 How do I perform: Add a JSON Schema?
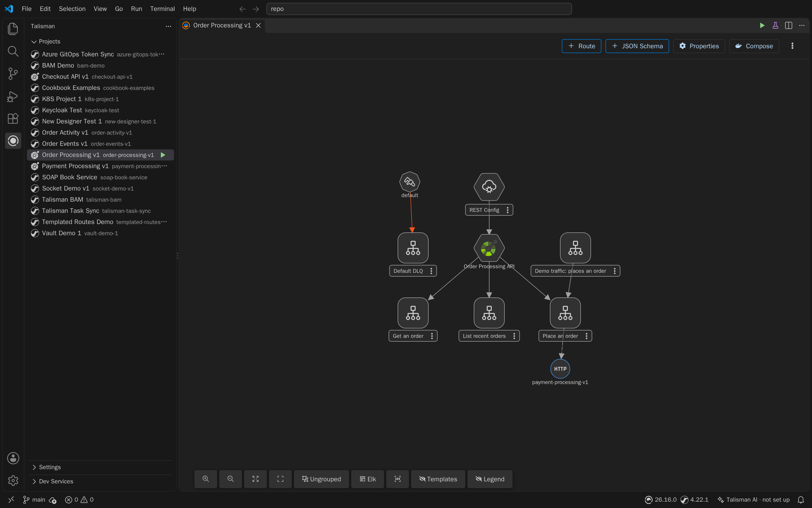pyautogui.click(x=637, y=46)
